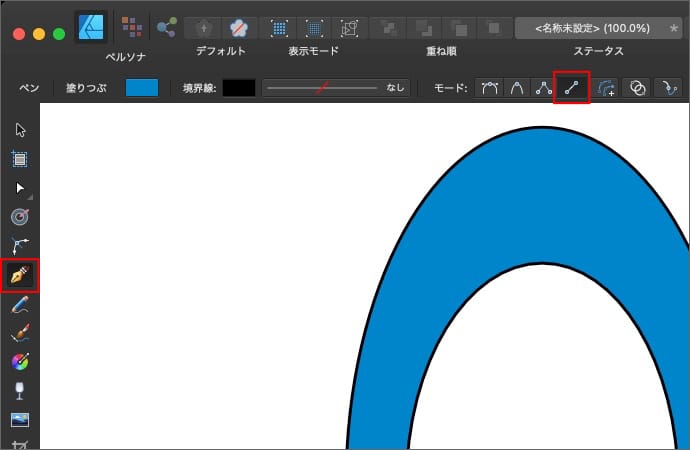Turn on Smart mode for pen
Image resolution: width=690 pixels, height=450 pixels.
pyautogui.click(x=517, y=88)
